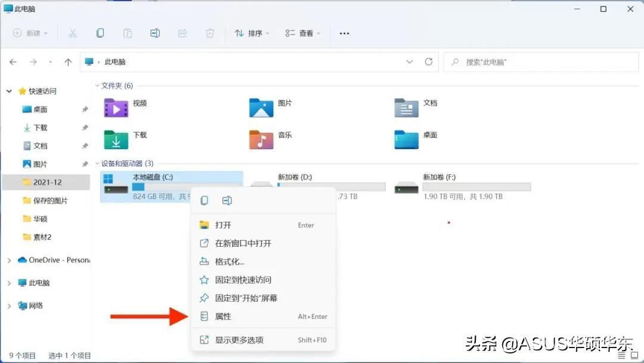Screen dimensions: 644x363
Task: Switch to large icons view in status bar
Action: [633, 355]
